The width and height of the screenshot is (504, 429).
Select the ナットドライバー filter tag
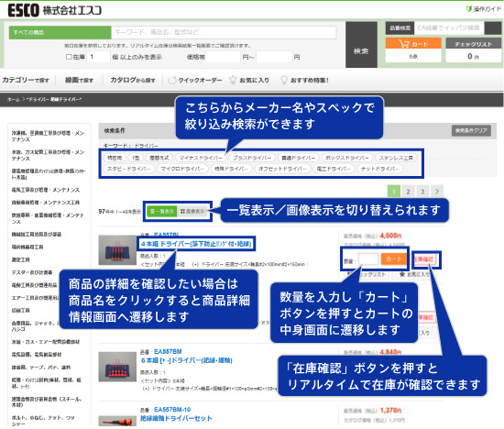(x=380, y=169)
